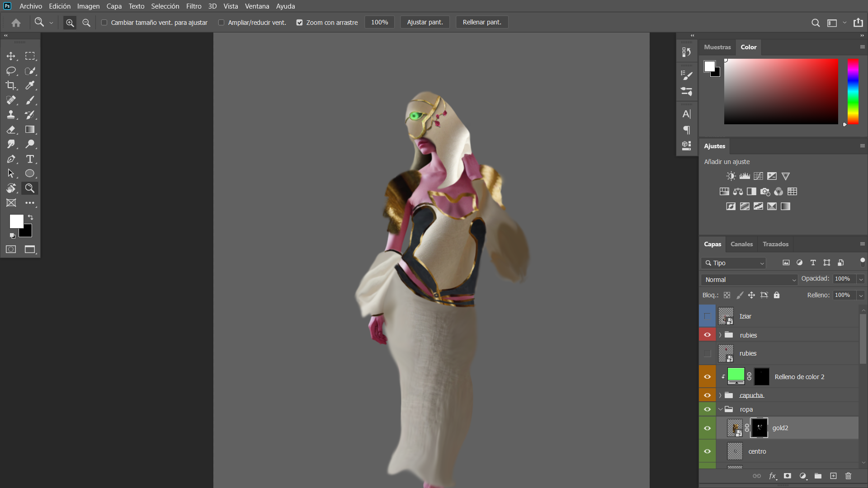This screenshot has height=488, width=868.
Task: Add a layer mask icon
Action: coord(788,476)
